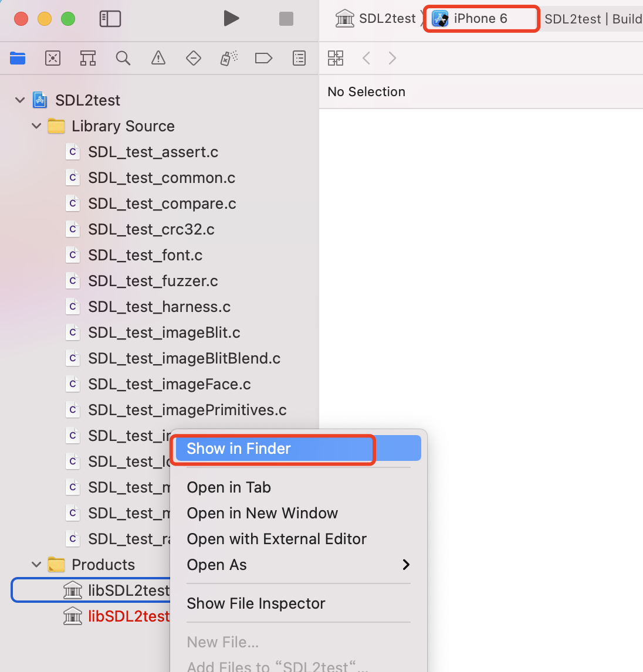Open SDL_test_font.c file
The width and height of the screenshot is (643, 672).
(145, 255)
